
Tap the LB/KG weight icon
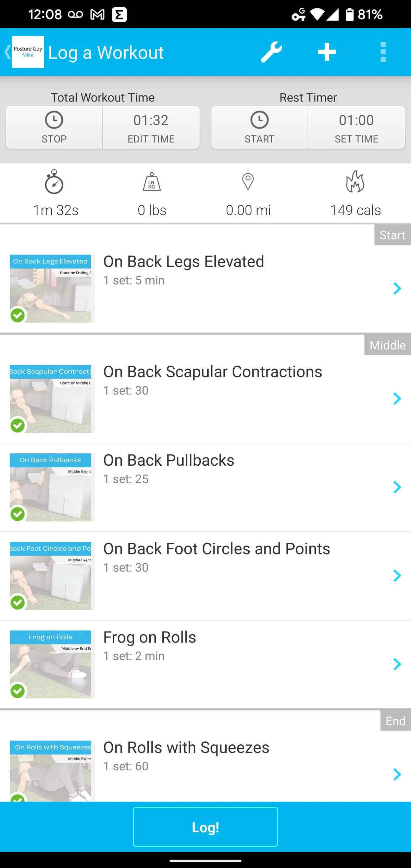coord(152,182)
